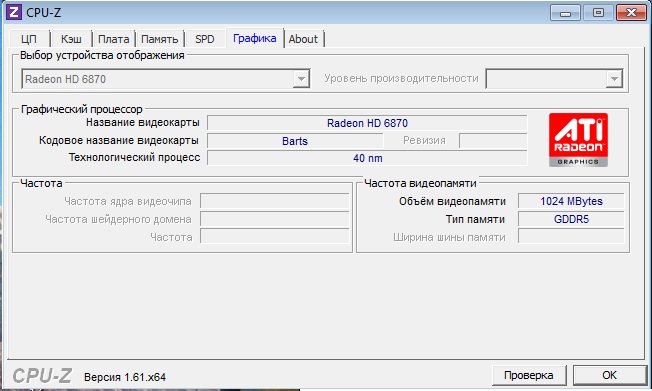Open the About tab
The image size is (652, 391).
tap(303, 39)
